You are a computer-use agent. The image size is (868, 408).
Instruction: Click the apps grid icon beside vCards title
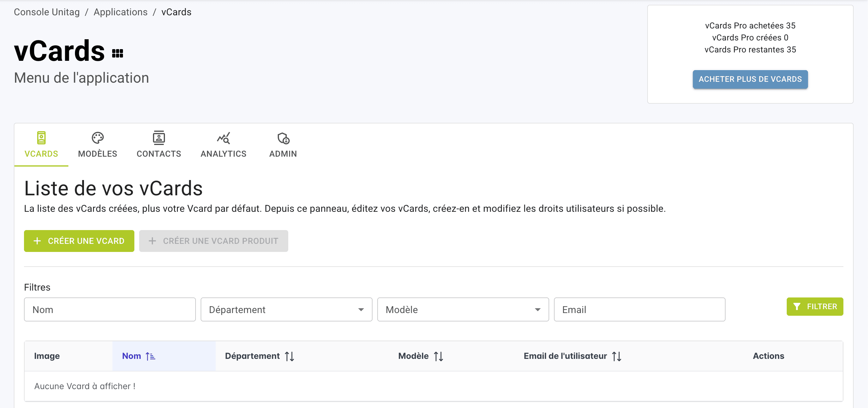coord(117,53)
